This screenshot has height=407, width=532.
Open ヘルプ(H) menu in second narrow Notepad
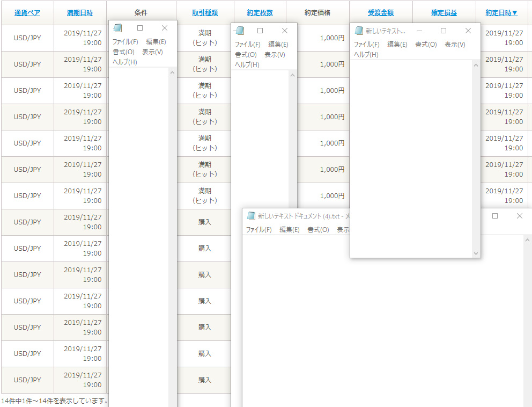tap(247, 64)
